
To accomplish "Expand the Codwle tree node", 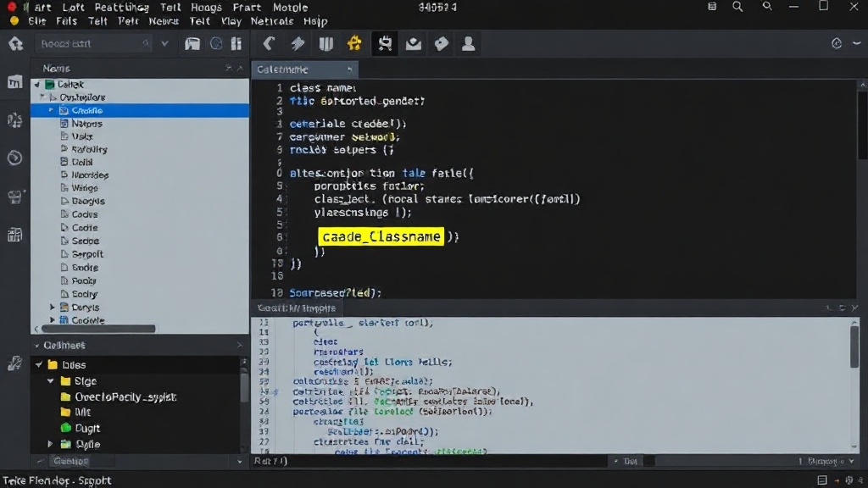I will [x=53, y=320].
